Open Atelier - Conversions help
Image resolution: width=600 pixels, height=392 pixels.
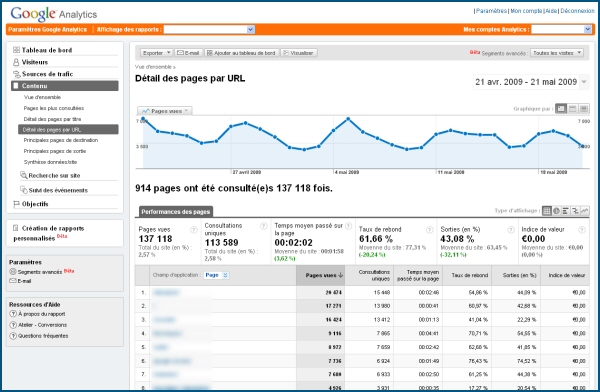coord(42,325)
